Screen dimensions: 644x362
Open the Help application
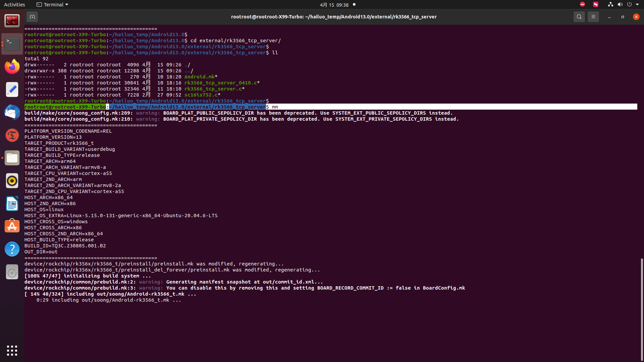click(12, 249)
